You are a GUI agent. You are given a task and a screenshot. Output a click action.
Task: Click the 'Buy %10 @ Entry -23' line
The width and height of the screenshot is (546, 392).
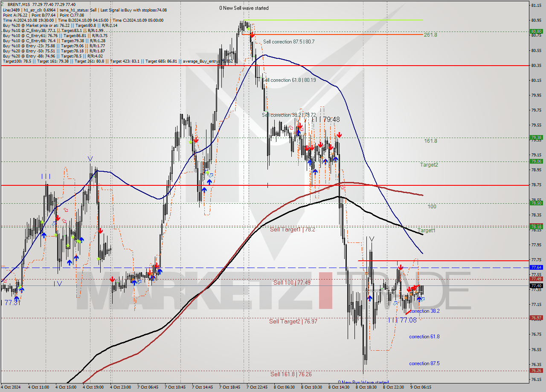(54, 46)
